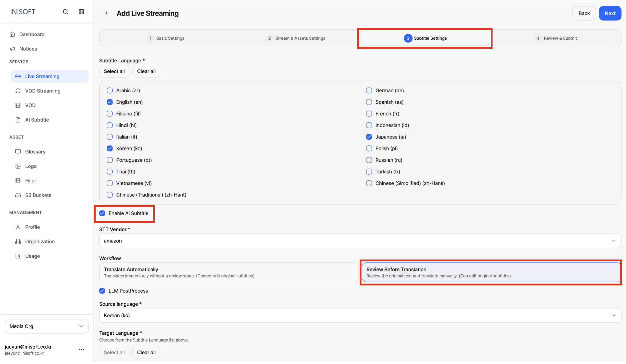Collapse the sidebar panel icon
The width and height of the screenshot is (626, 364).
(x=82, y=12)
